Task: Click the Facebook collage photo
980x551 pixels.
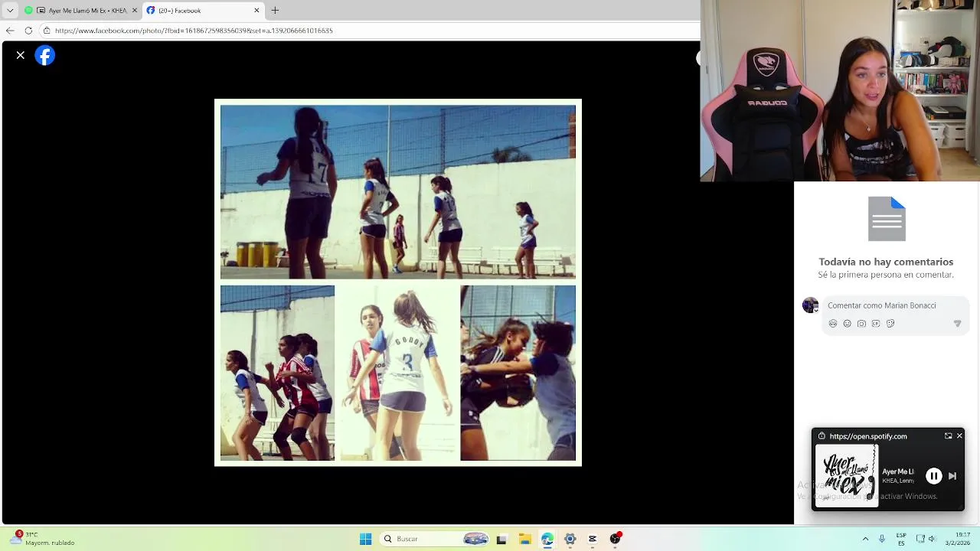Action: [398, 282]
